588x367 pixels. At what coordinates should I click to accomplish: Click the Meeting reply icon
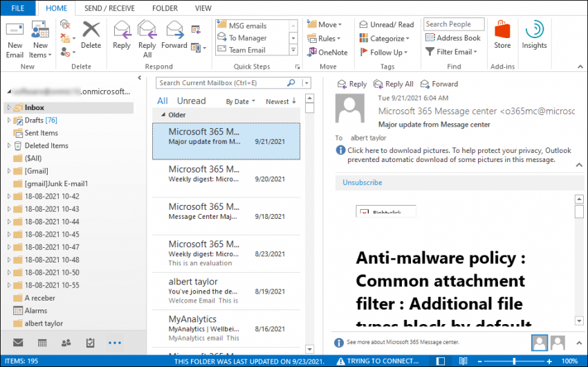tap(196, 29)
